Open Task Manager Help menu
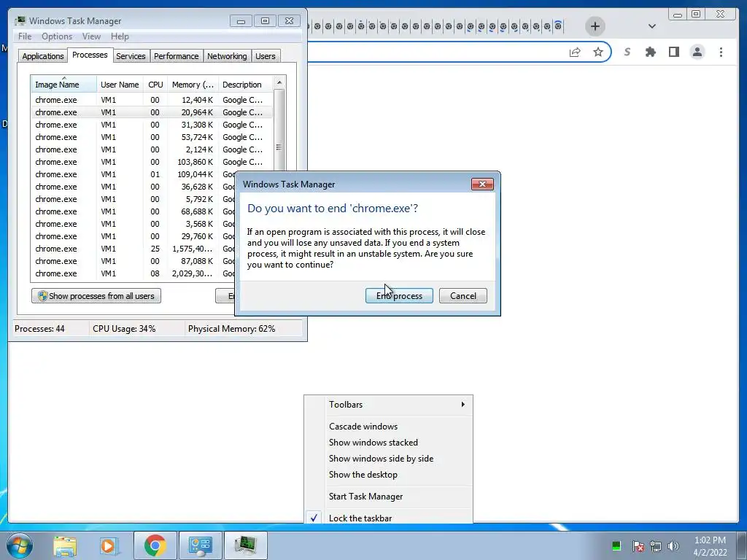 coord(120,36)
